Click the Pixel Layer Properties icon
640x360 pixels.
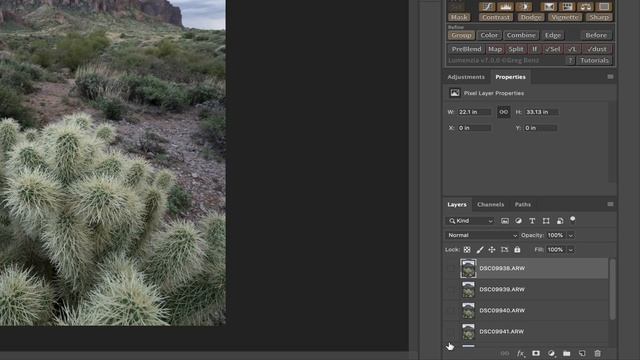pyautogui.click(x=455, y=93)
